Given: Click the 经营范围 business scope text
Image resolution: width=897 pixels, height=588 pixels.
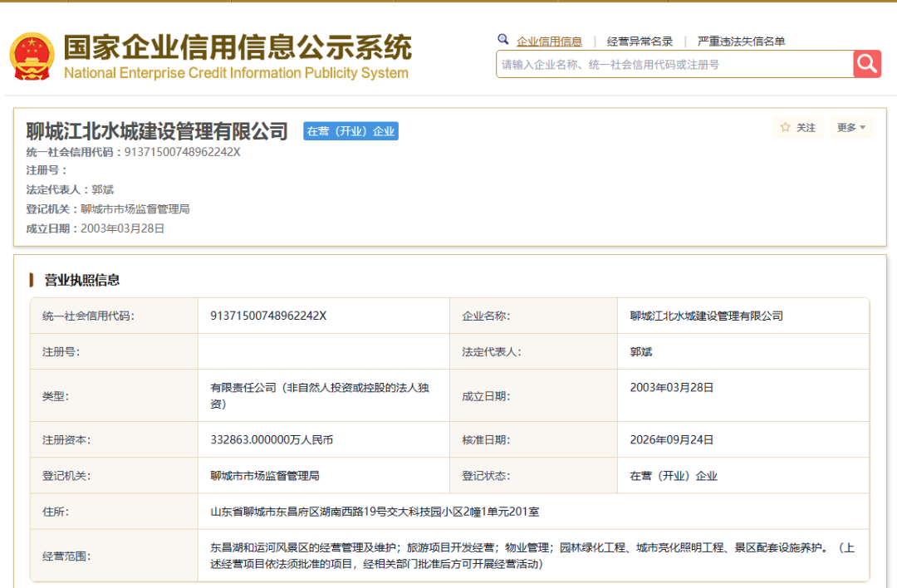Looking at the screenshot, I should 532,556.
